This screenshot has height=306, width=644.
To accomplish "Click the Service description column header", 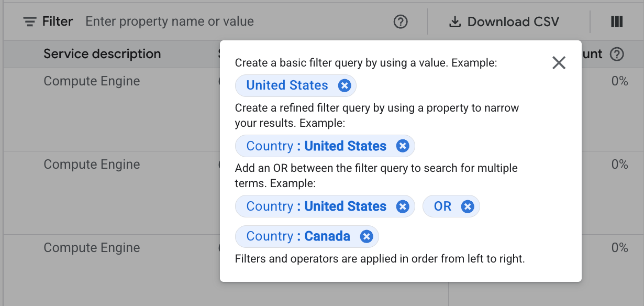I will coord(102,54).
